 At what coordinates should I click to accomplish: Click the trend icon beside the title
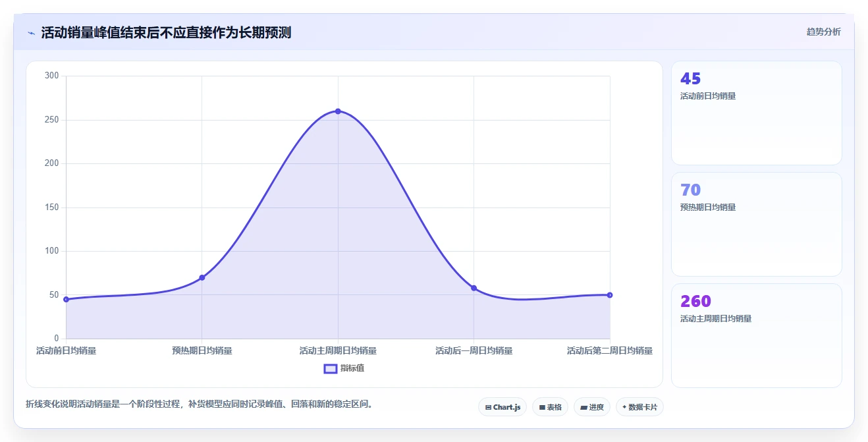pyautogui.click(x=31, y=33)
